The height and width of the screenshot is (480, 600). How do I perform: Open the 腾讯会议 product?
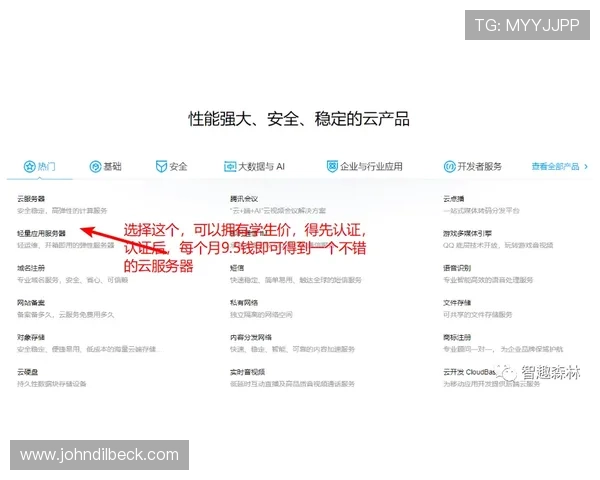[244, 199]
